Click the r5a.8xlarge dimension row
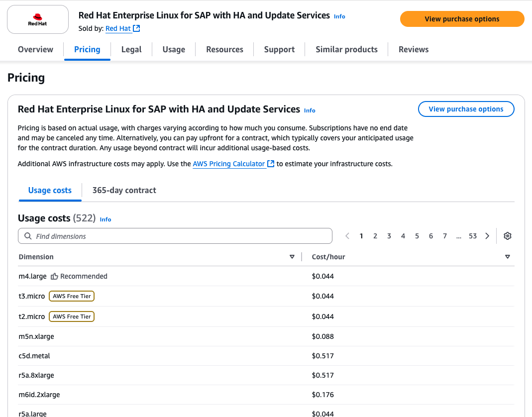 point(266,375)
